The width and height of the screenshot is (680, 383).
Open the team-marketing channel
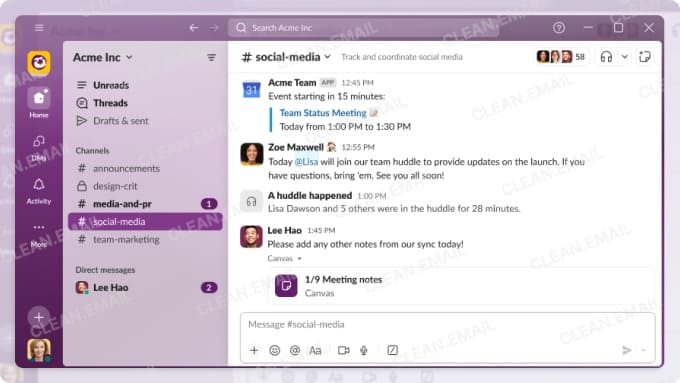pyautogui.click(x=145, y=239)
